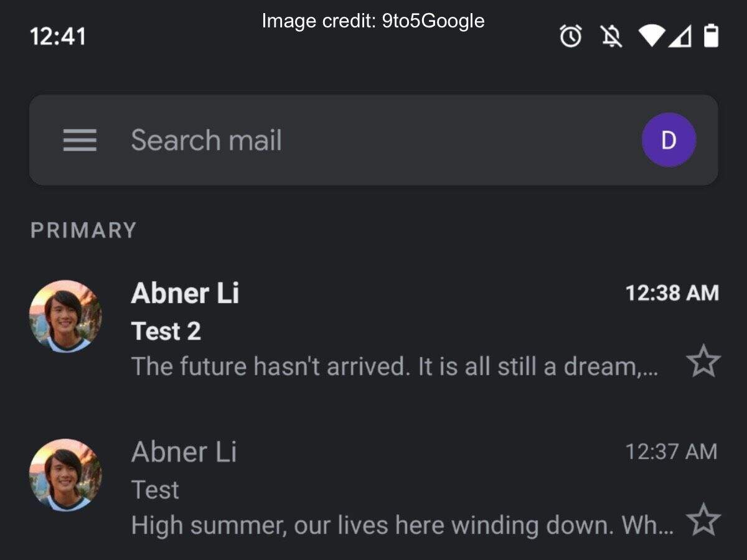
Task: Open the Test 2 email subject
Action: pyautogui.click(x=166, y=331)
